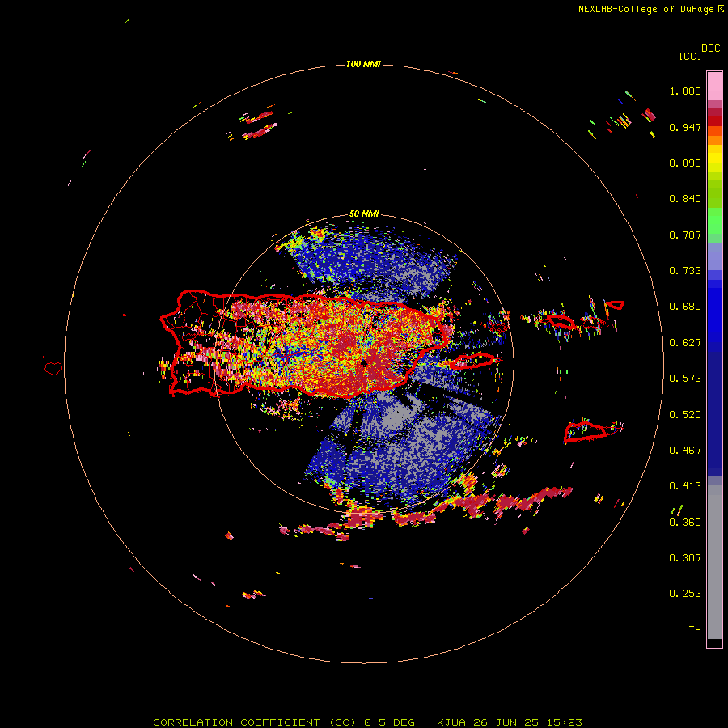Click the St. Croix island outline to the southeast
The width and height of the screenshot is (728, 728).
586,431
